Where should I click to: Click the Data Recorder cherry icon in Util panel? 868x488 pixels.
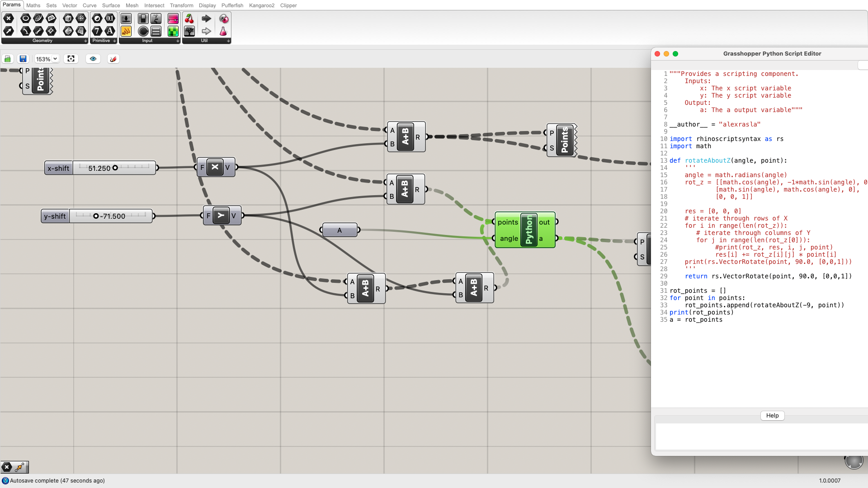[189, 19]
